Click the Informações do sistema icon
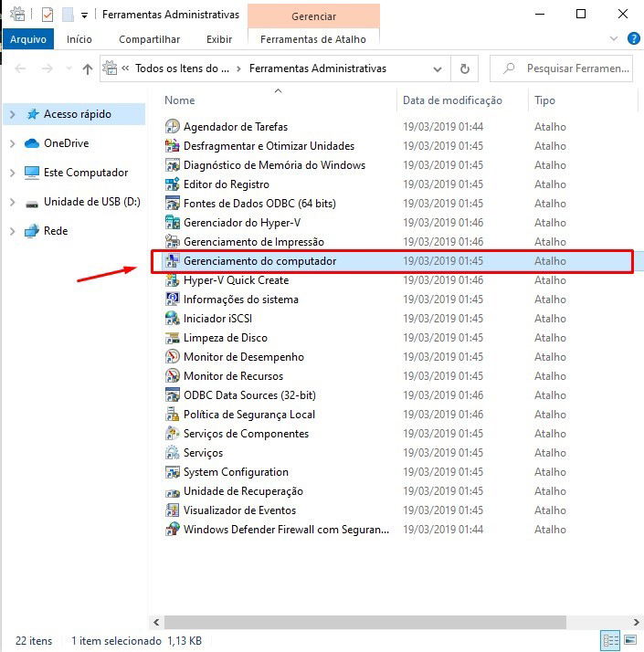644x652 pixels. pyautogui.click(x=173, y=299)
